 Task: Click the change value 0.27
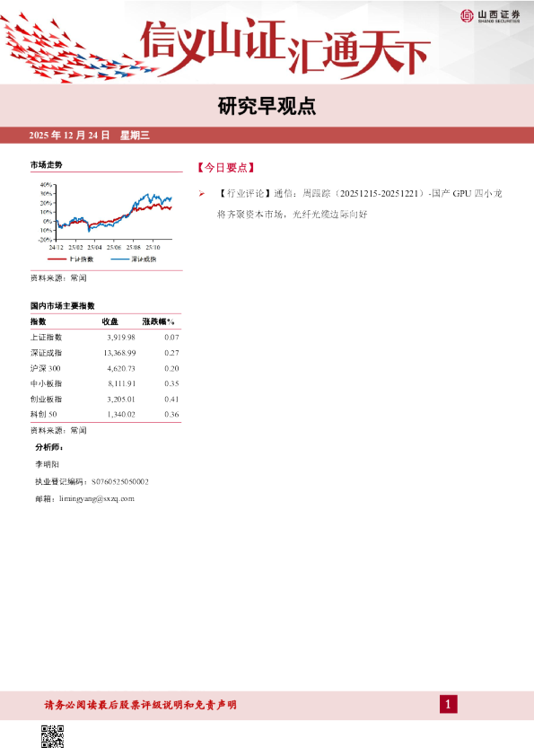click(171, 353)
